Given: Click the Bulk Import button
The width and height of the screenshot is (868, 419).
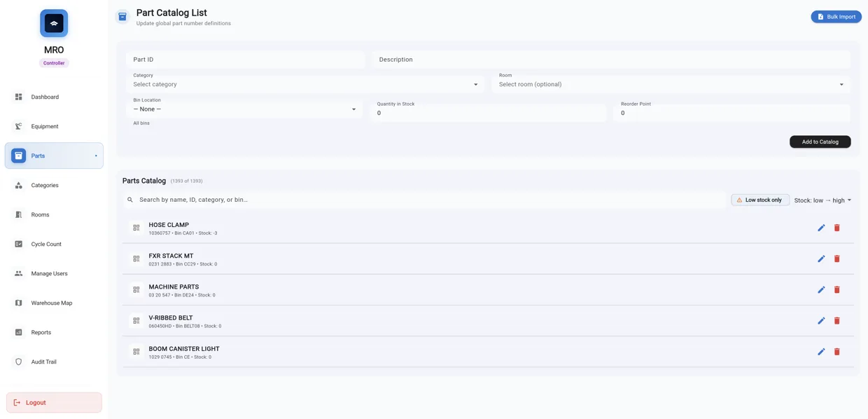Looking at the screenshot, I should point(836,17).
